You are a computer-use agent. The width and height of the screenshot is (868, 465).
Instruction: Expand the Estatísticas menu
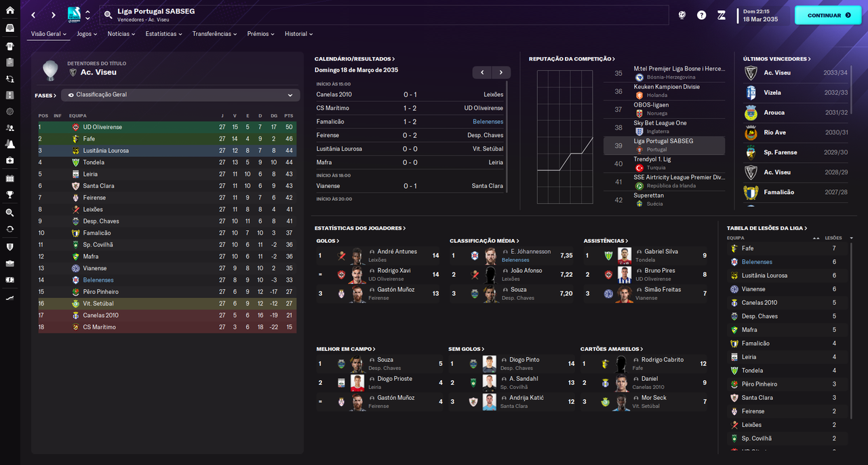(163, 34)
